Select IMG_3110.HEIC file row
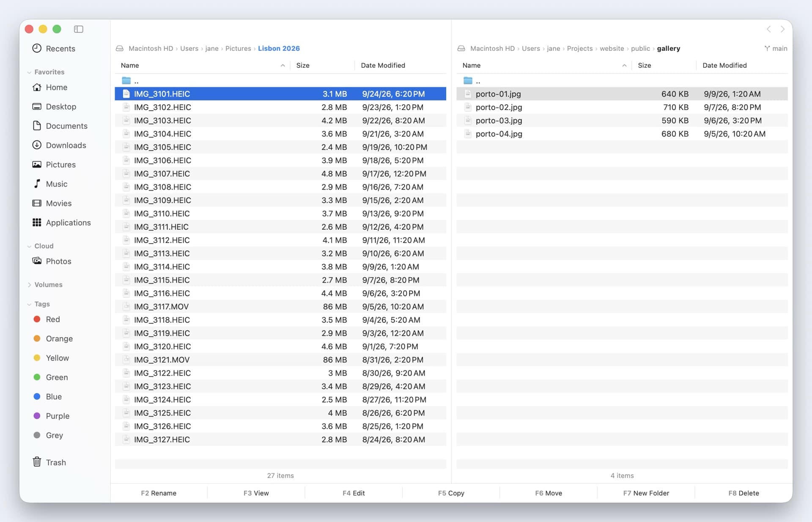This screenshot has height=522, width=812. coord(280,213)
